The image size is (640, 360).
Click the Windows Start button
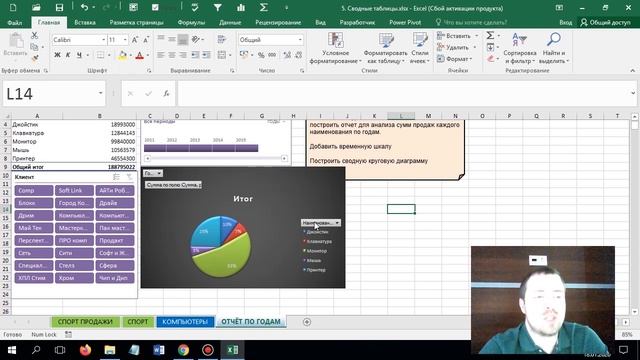pyautogui.click(x=11, y=350)
